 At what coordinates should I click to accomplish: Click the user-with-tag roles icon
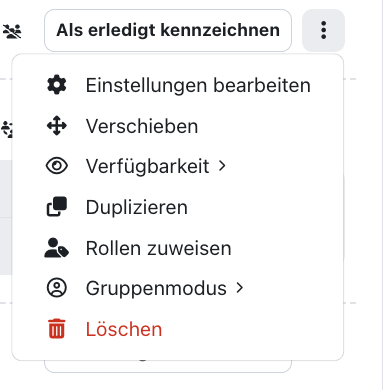57,248
